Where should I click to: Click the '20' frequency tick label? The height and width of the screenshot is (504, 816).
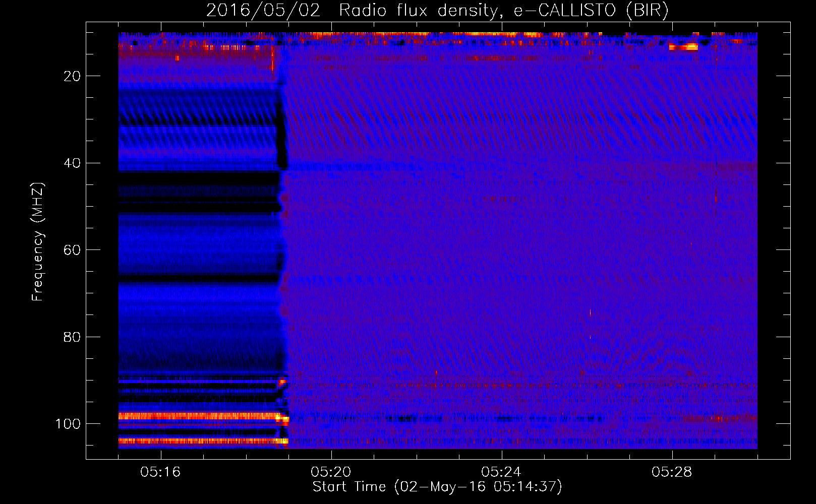tap(72, 76)
